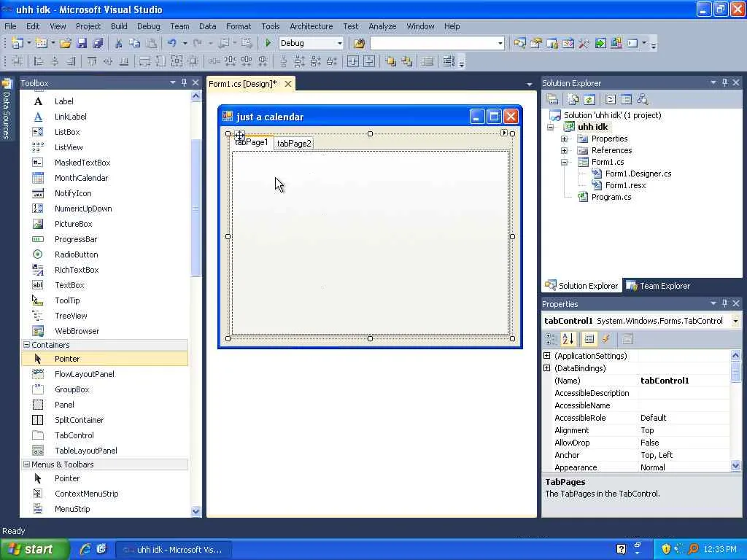Collapse the Containers toolbox group
Screen dimensions: 747x560
click(x=27, y=345)
